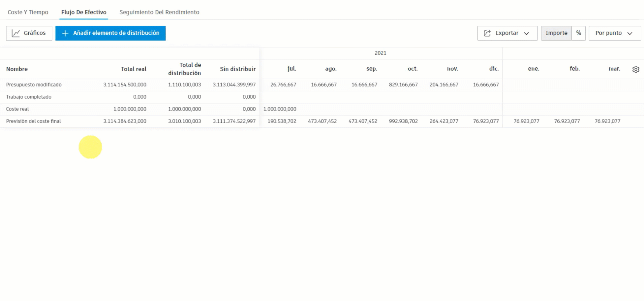Select the Coste real row name
The height and width of the screenshot is (301, 644).
click(x=17, y=109)
